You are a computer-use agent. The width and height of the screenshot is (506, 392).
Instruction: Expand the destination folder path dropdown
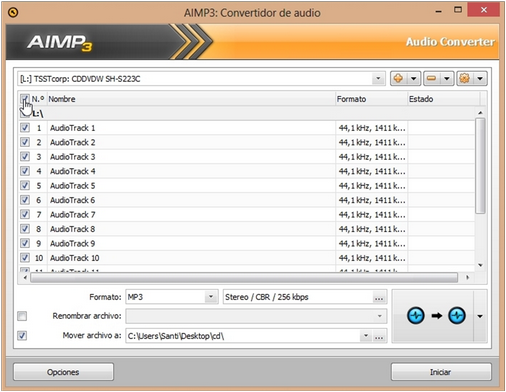click(x=366, y=336)
